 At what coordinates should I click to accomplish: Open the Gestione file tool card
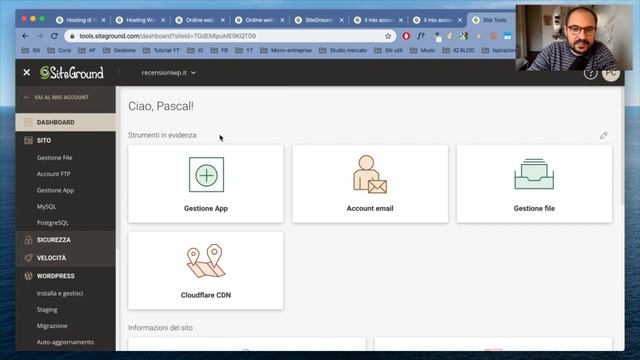click(x=534, y=184)
